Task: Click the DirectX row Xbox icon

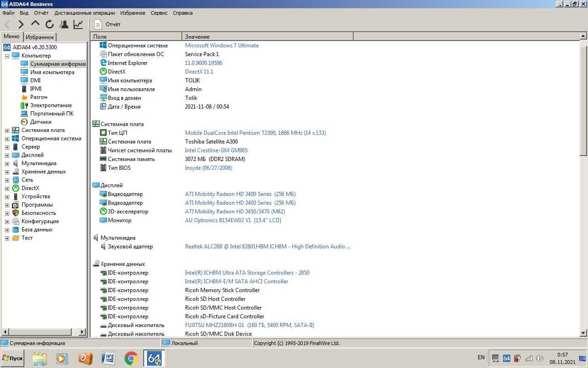Action: pos(103,72)
